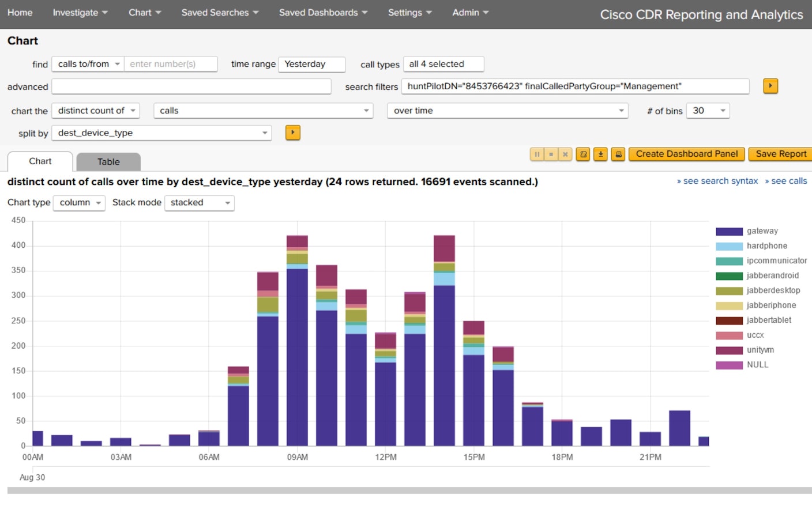Toggle gateway series in the legend
The height and width of the screenshot is (510, 812).
point(762,231)
